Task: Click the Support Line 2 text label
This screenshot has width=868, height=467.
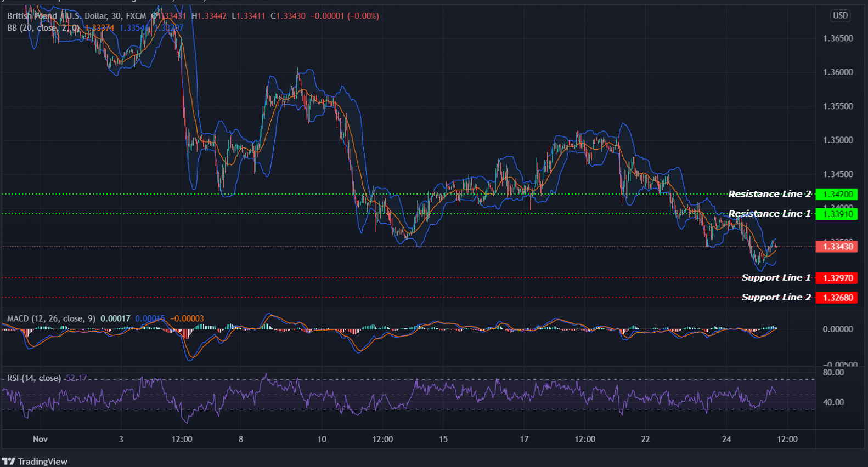Action: [776, 298]
